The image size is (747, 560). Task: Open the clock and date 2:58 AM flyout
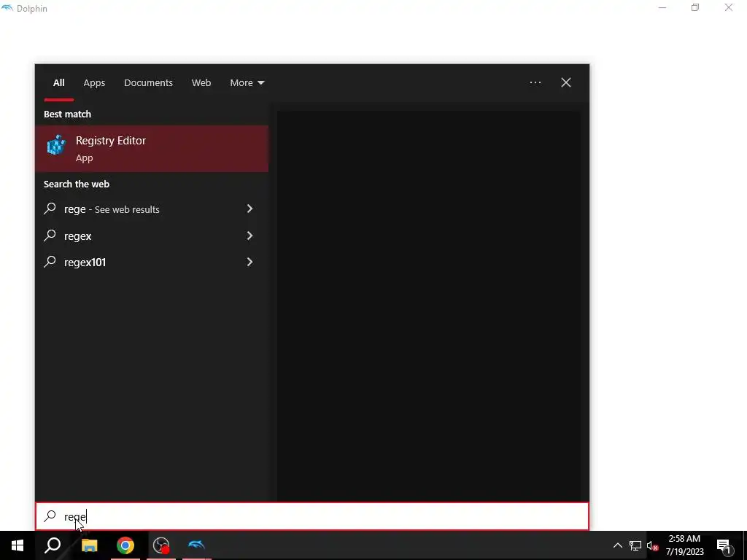coord(684,545)
